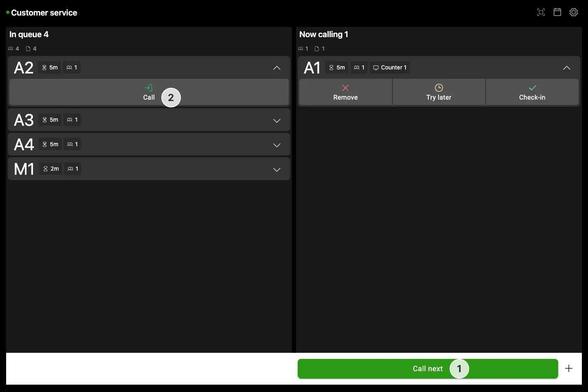Select the A2 ticket number

click(24, 68)
